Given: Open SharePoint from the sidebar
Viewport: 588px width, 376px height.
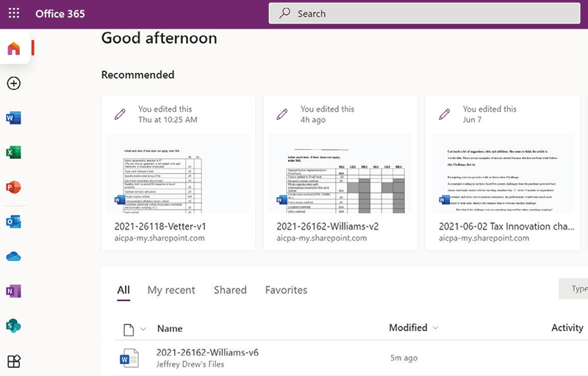Looking at the screenshot, I should [13, 325].
